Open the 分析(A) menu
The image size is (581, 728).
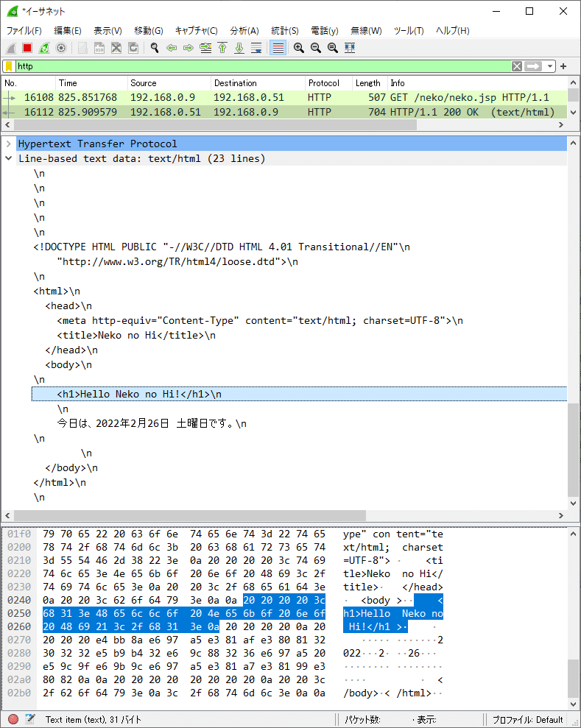(244, 31)
